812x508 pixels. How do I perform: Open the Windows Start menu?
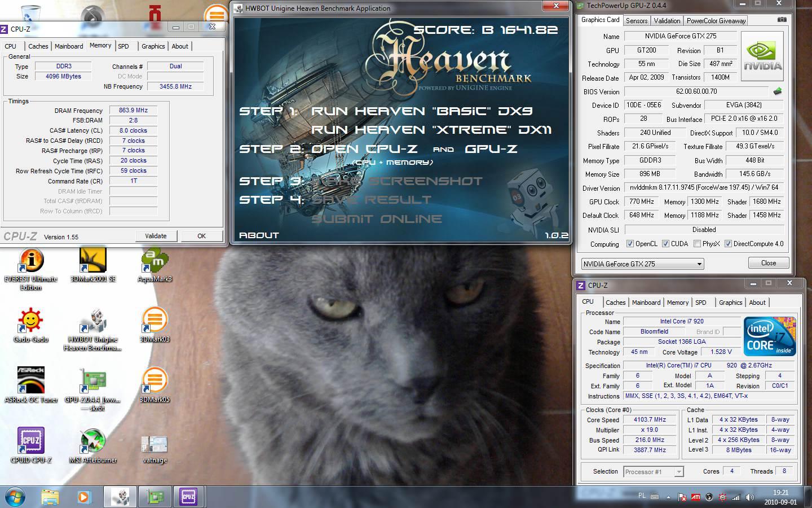coord(15,497)
